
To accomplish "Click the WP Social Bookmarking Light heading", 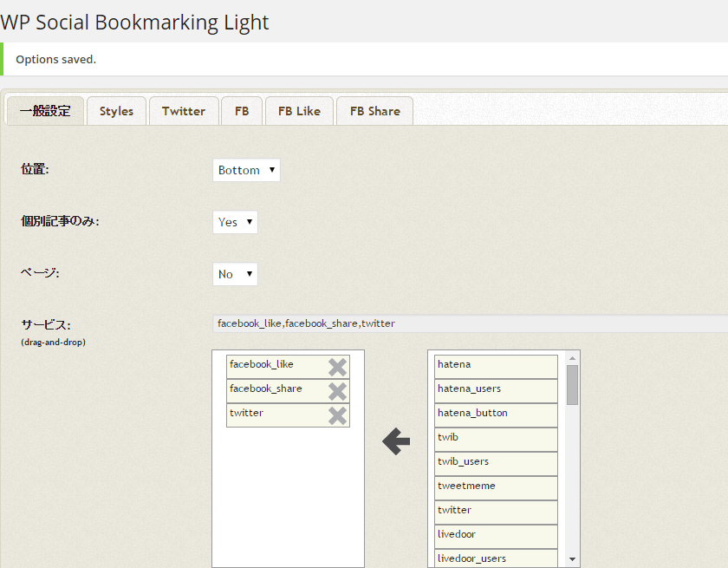I will tap(134, 23).
